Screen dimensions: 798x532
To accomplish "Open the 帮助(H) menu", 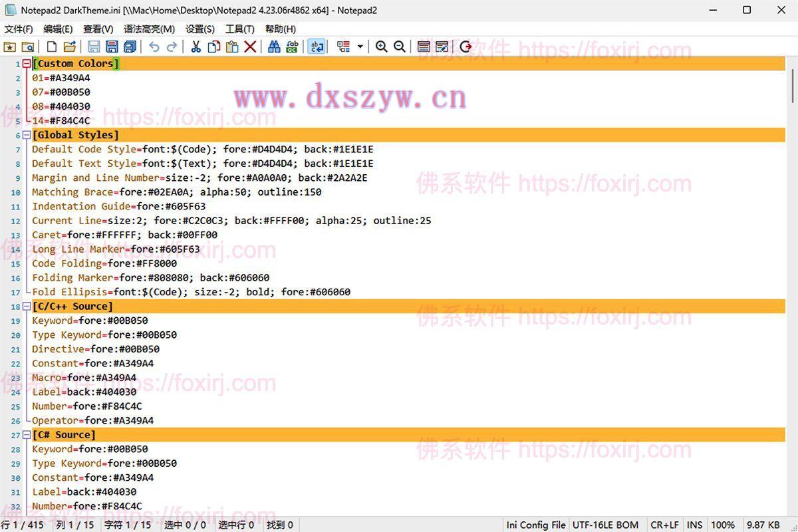I will click(281, 29).
